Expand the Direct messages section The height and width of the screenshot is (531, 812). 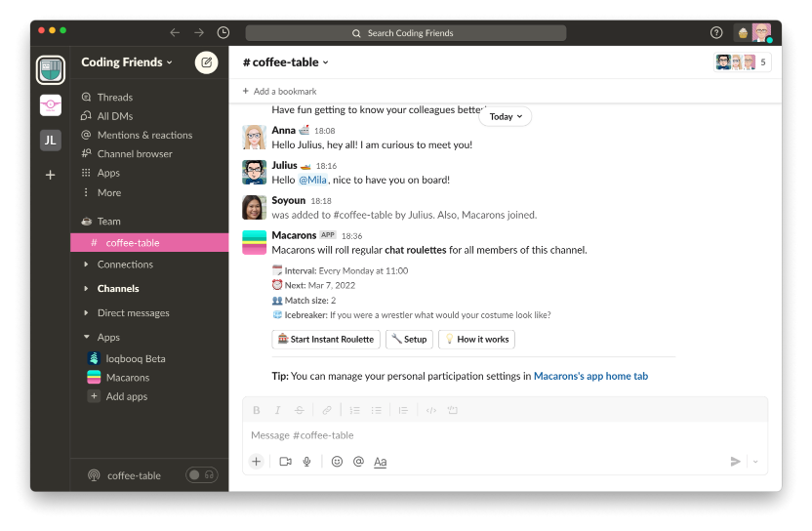pyautogui.click(x=86, y=313)
